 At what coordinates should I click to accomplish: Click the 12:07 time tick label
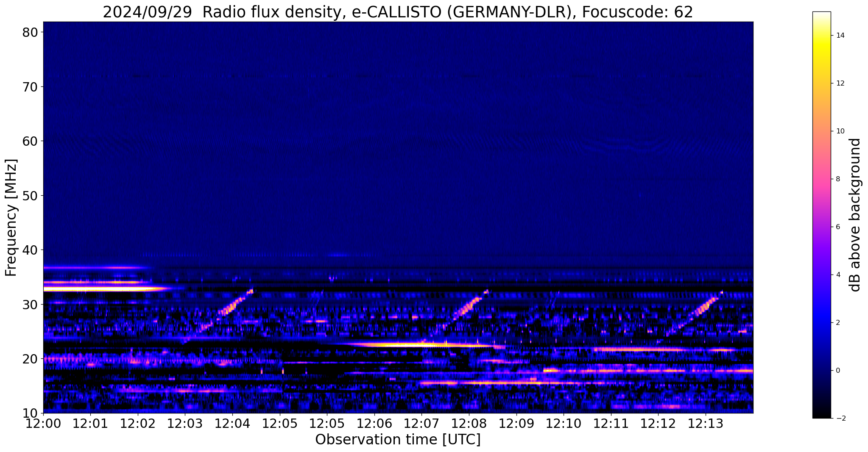pos(421,423)
